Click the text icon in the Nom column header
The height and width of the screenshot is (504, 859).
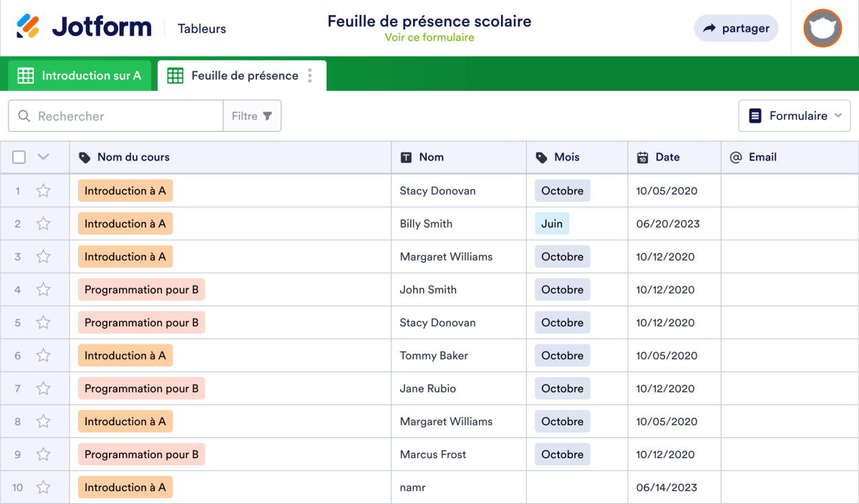(x=404, y=157)
